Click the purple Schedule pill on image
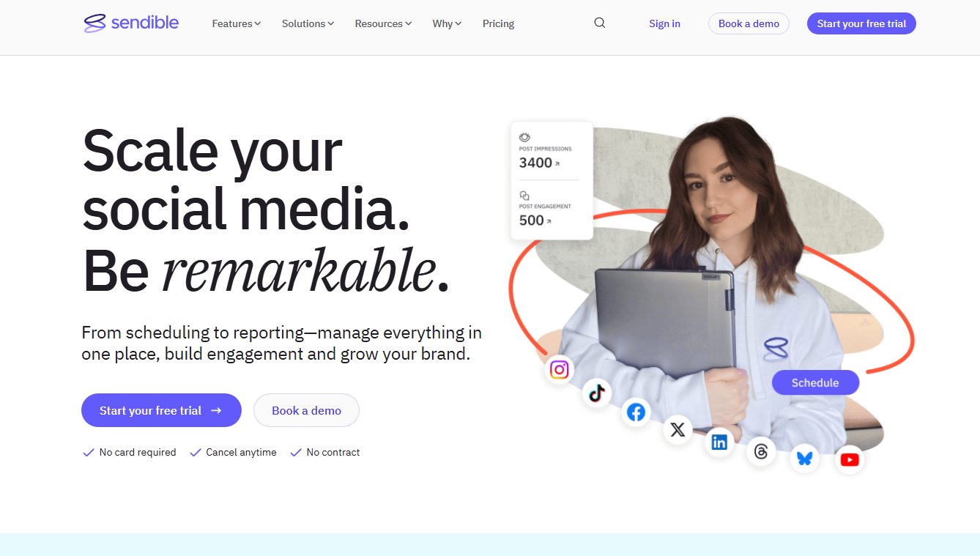The image size is (980, 556). click(x=815, y=382)
